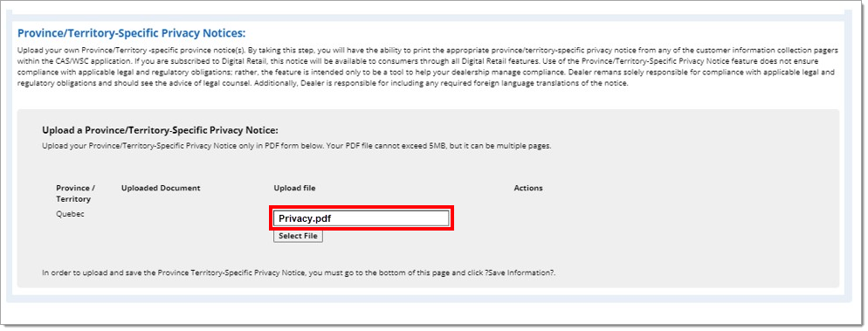Click the Actions column header

(528, 188)
